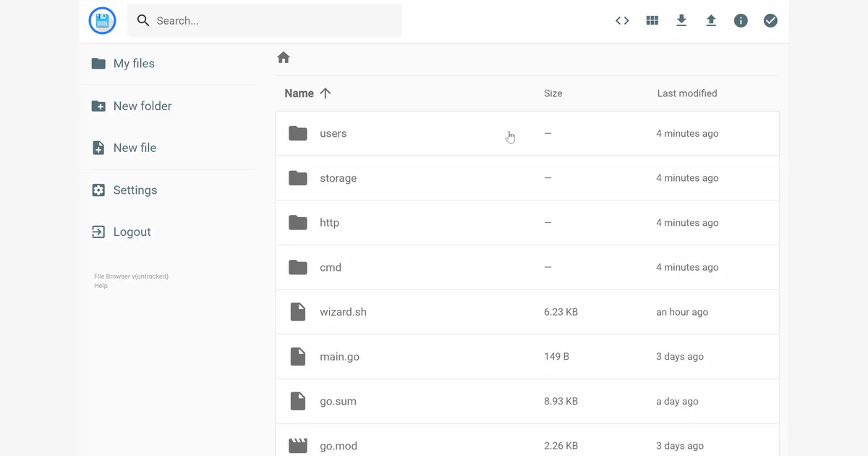Click the upload icon in header
Screen dimensions: 868x456
[711, 21]
